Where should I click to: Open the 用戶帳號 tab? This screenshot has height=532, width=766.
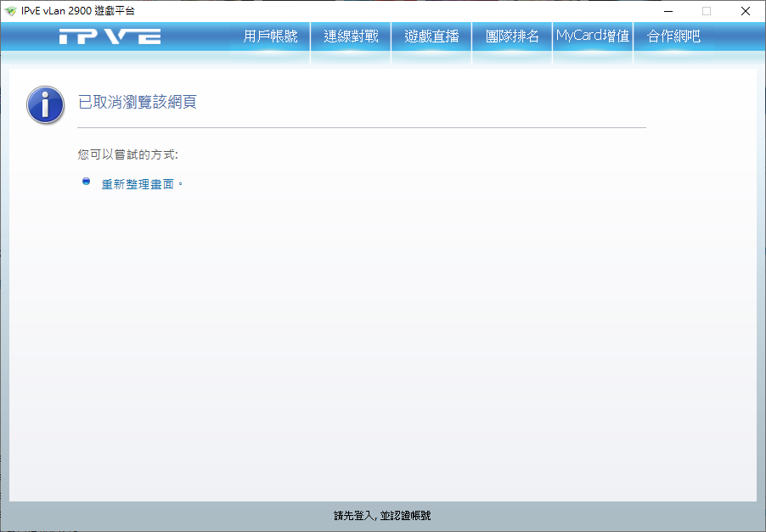[x=270, y=36]
